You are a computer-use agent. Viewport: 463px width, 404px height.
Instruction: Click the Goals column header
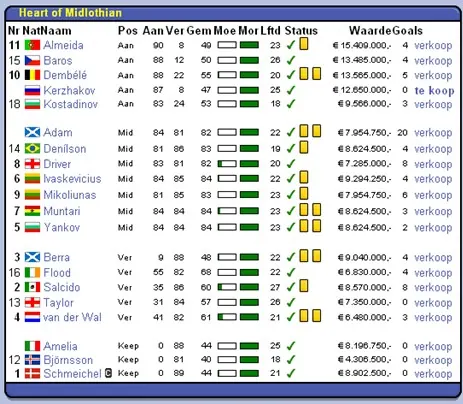point(407,31)
